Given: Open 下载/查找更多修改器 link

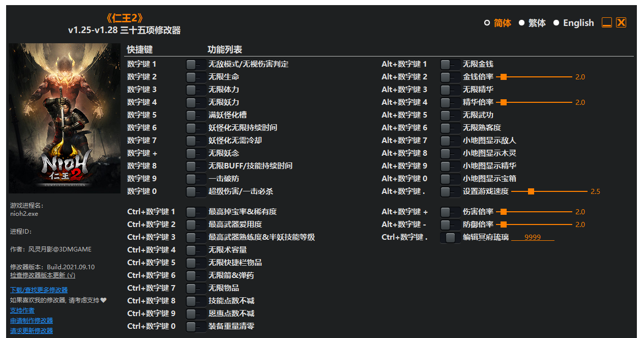Looking at the screenshot, I should coord(39,290).
